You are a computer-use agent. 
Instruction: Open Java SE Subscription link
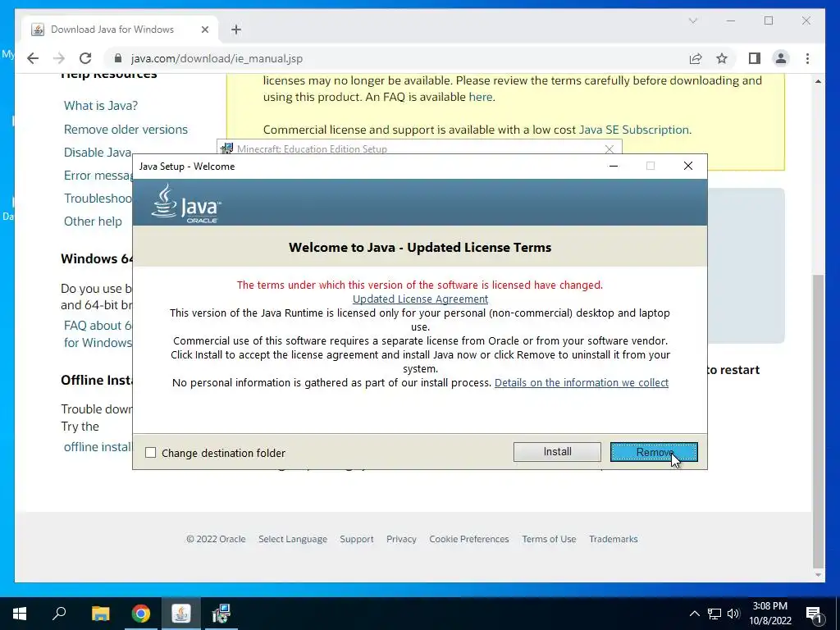pyautogui.click(x=634, y=130)
